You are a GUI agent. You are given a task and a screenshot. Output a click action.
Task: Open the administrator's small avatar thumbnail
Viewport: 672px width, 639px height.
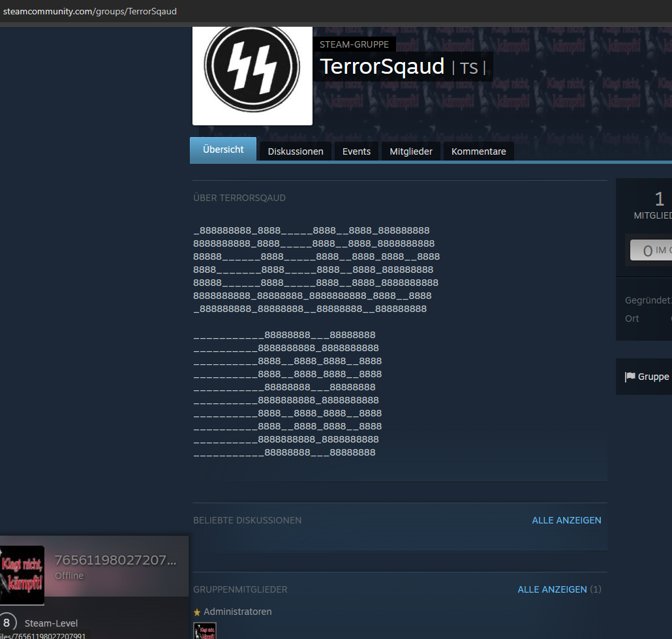pyautogui.click(x=205, y=631)
